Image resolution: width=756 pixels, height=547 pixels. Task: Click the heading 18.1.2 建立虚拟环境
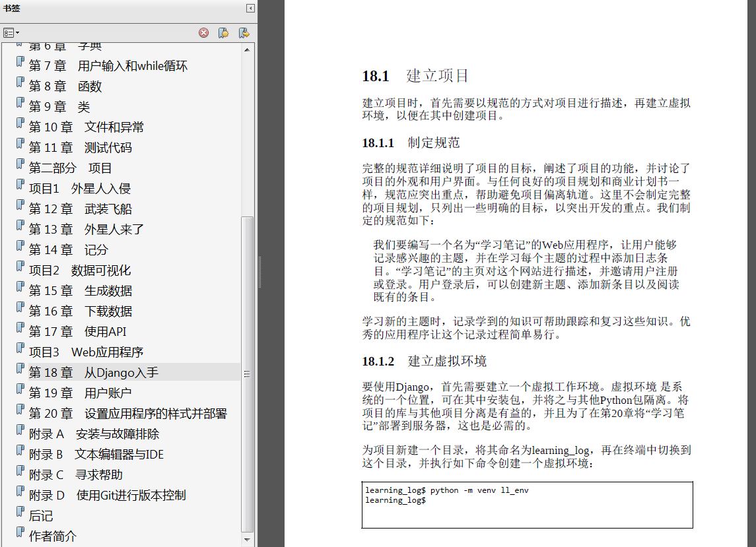[x=425, y=361]
